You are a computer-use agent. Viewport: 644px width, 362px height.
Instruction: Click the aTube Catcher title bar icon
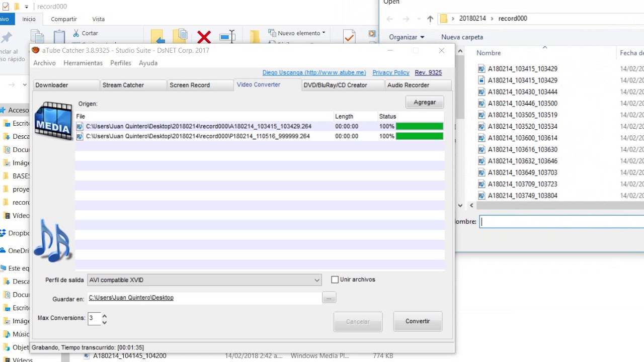click(35, 50)
